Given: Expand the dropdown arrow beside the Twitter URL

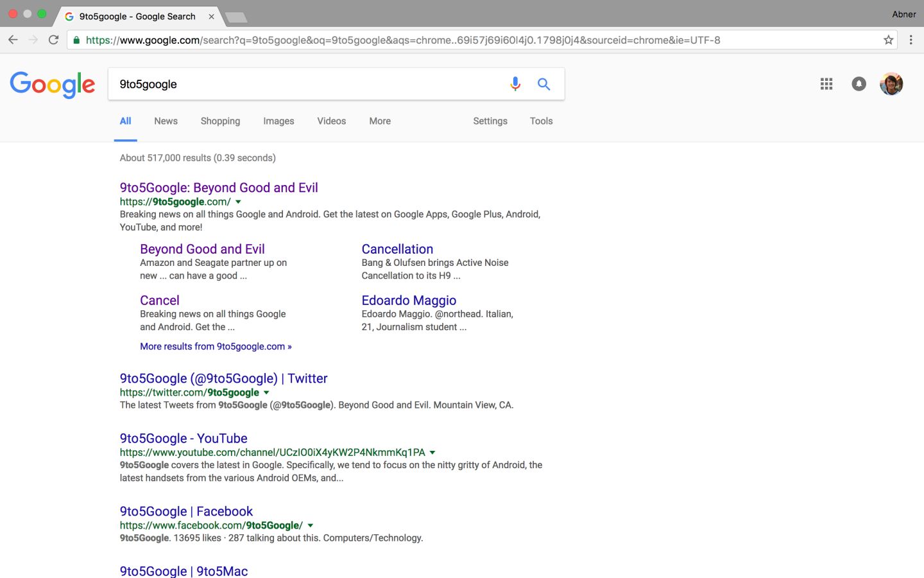Looking at the screenshot, I should point(266,393).
